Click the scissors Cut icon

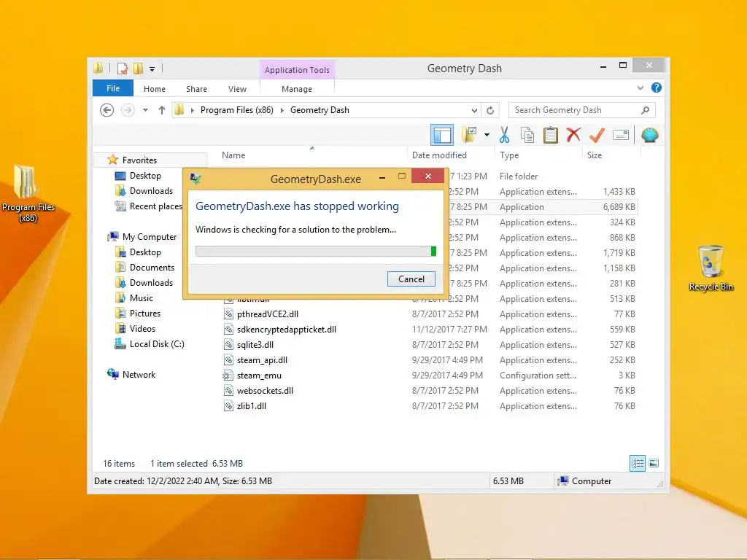(504, 135)
